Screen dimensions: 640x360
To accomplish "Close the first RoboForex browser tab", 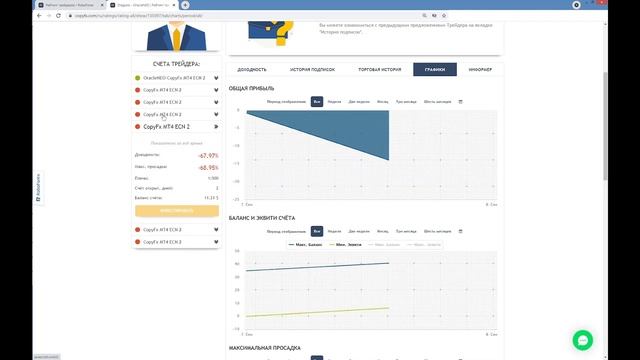I will [x=102, y=5].
